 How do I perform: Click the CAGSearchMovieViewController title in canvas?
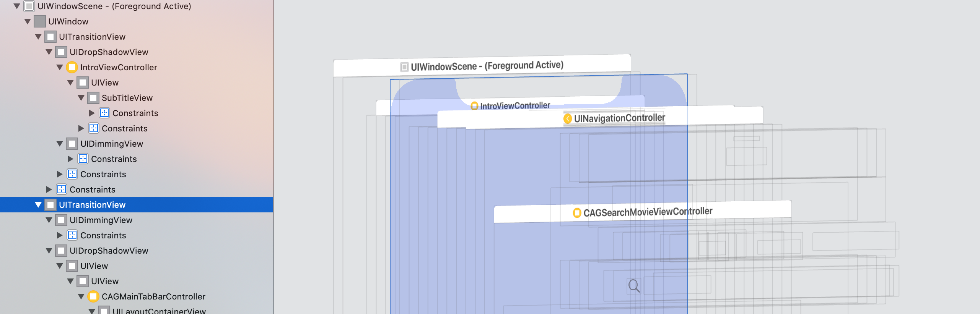[x=648, y=212]
